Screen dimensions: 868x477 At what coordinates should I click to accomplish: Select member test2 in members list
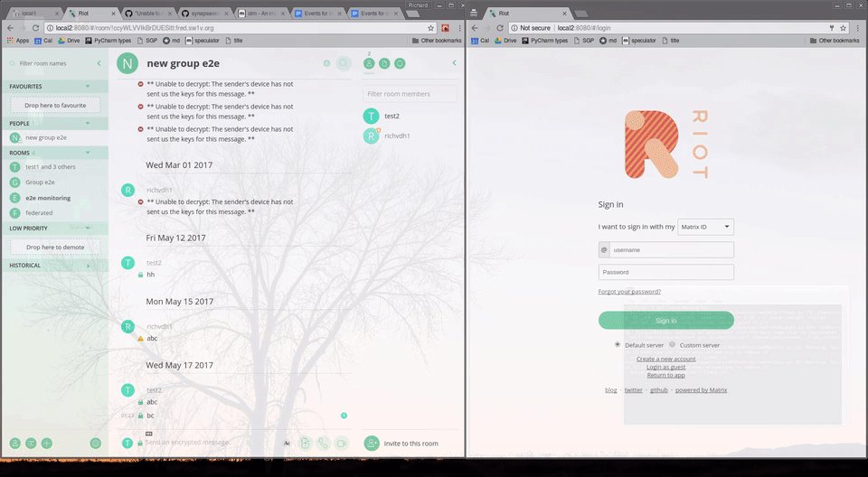coord(410,116)
